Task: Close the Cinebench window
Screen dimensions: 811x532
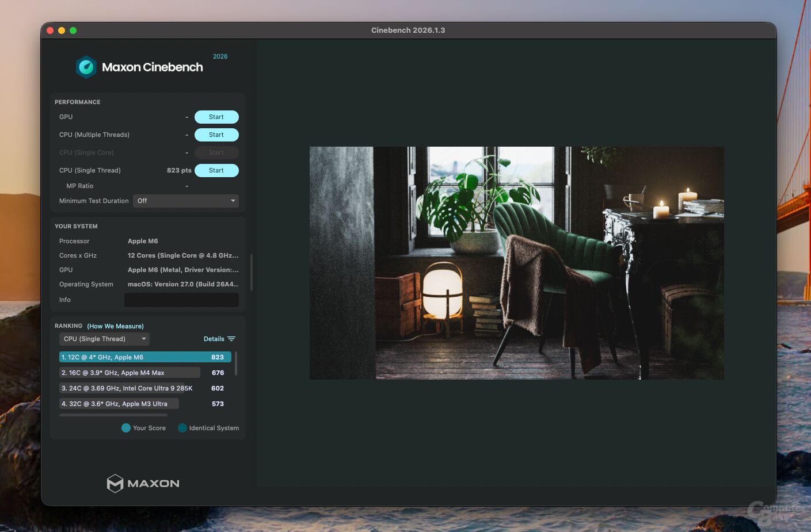Action: [x=50, y=30]
